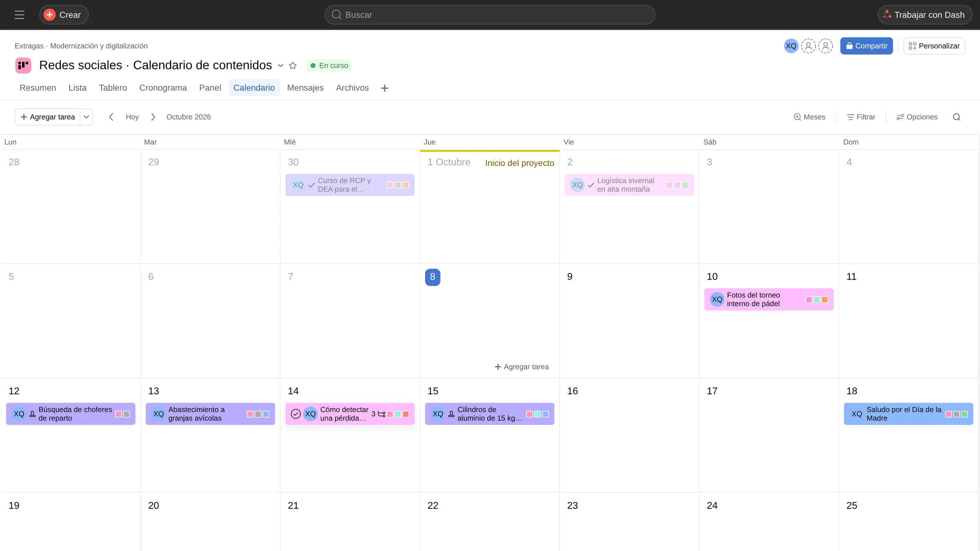Viewport: 980px width, 551px height.
Task: Click approval icon on Cilindros de aluminio task
Action: click(451, 414)
